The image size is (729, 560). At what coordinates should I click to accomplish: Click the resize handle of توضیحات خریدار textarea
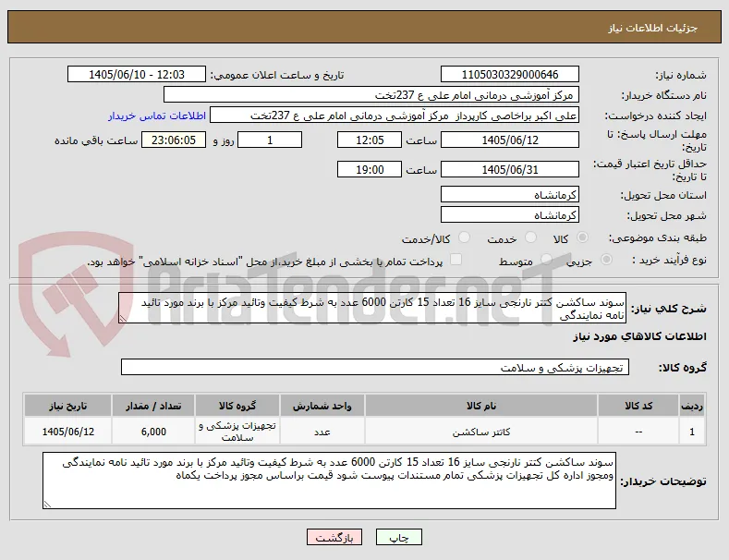pyautogui.click(x=47, y=505)
